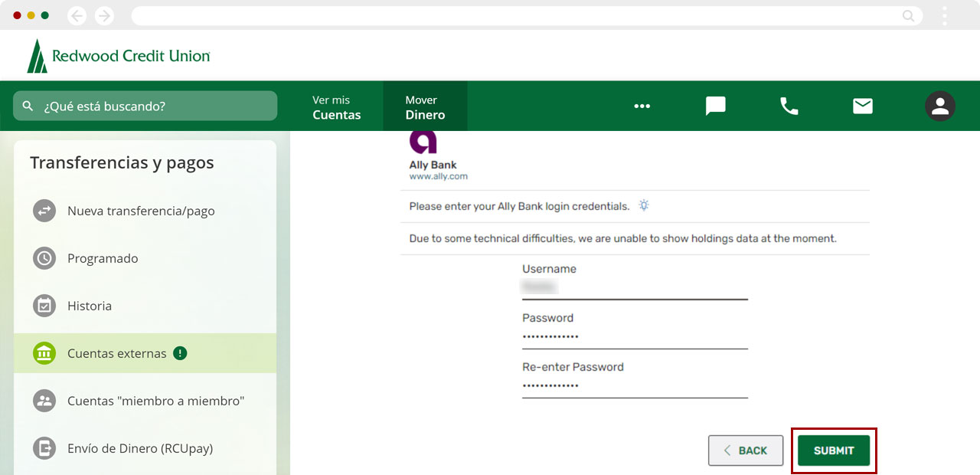Open the mail envelope icon
The width and height of the screenshot is (980, 475).
click(863, 106)
